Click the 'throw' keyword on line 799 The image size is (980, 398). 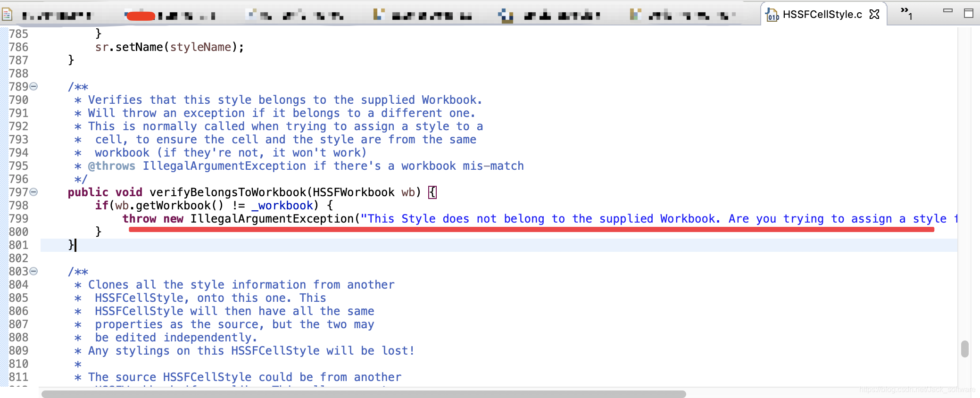pyautogui.click(x=139, y=219)
